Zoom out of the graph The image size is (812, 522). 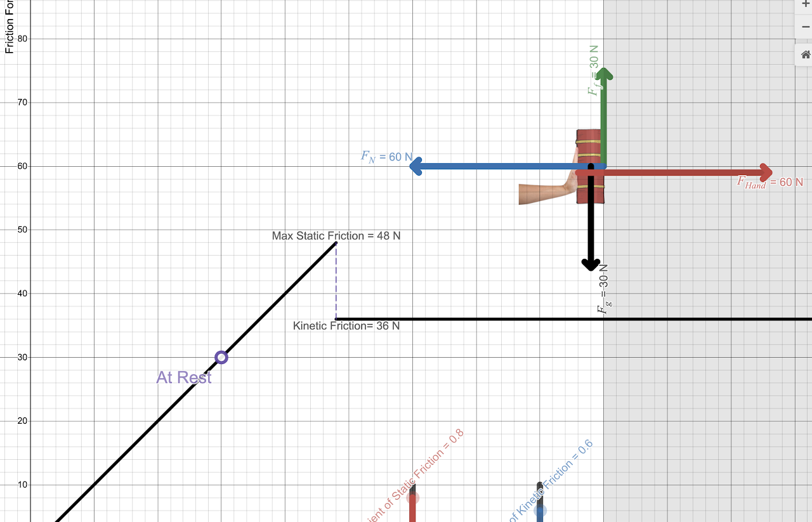[804, 27]
